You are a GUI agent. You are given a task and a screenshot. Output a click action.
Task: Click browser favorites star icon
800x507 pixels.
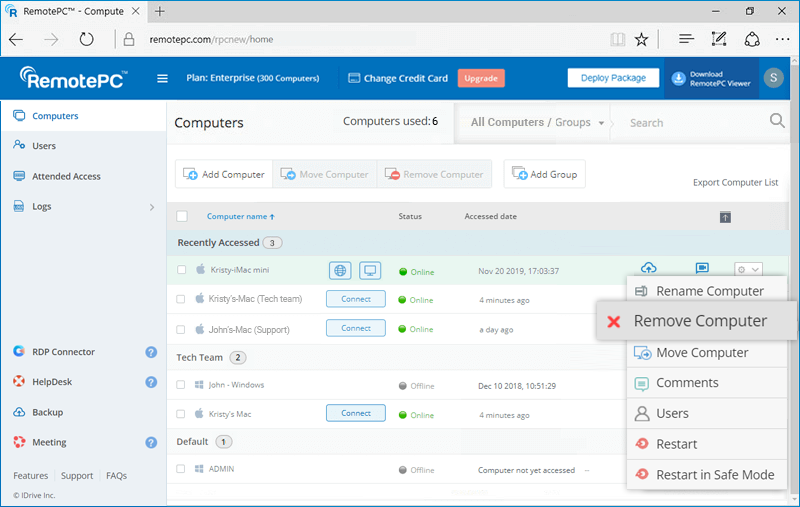[x=641, y=39]
